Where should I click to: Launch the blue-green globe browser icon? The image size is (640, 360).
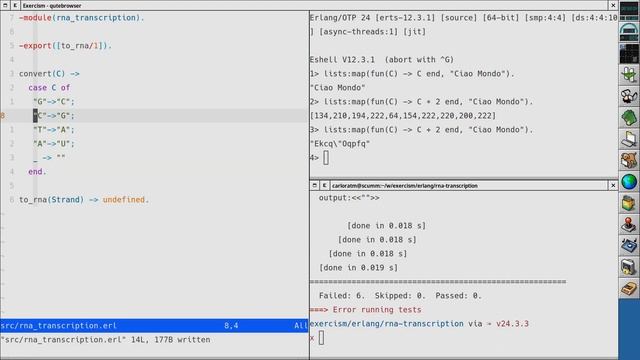pyautogui.click(x=629, y=182)
